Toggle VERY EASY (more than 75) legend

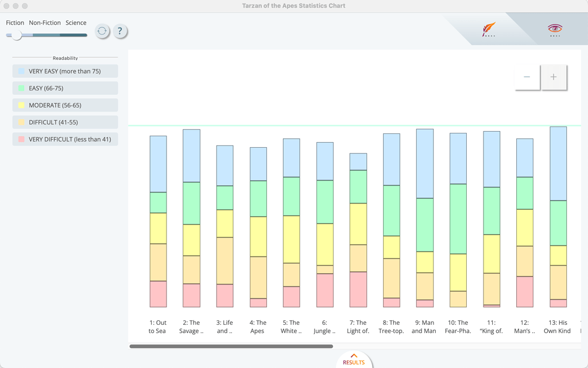(65, 71)
